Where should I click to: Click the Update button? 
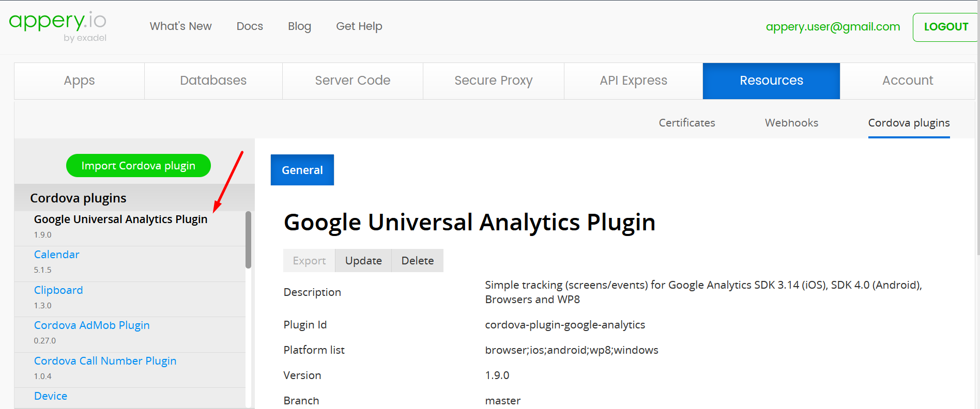[x=363, y=261]
